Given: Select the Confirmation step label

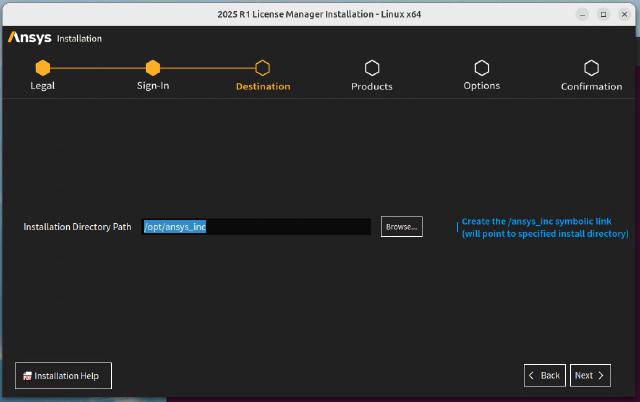Looking at the screenshot, I should tap(591, 87).
